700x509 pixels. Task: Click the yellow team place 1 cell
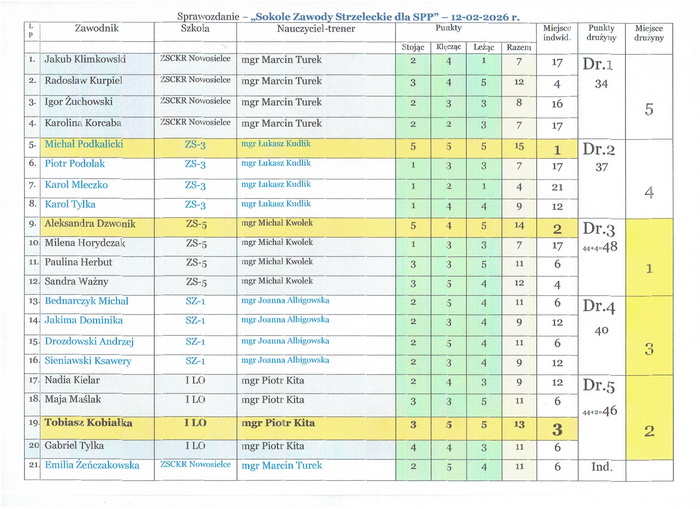pyautogui.click(x=649, y=257)
